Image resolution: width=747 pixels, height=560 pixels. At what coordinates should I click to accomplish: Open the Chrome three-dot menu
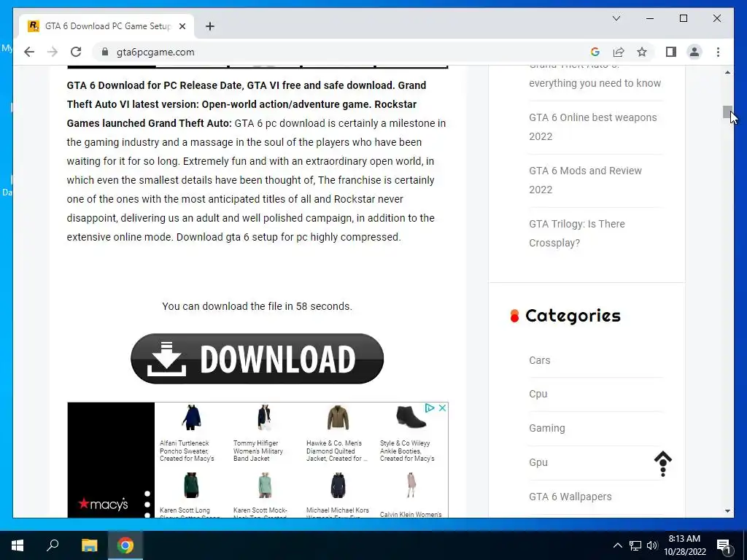[718, 52]
